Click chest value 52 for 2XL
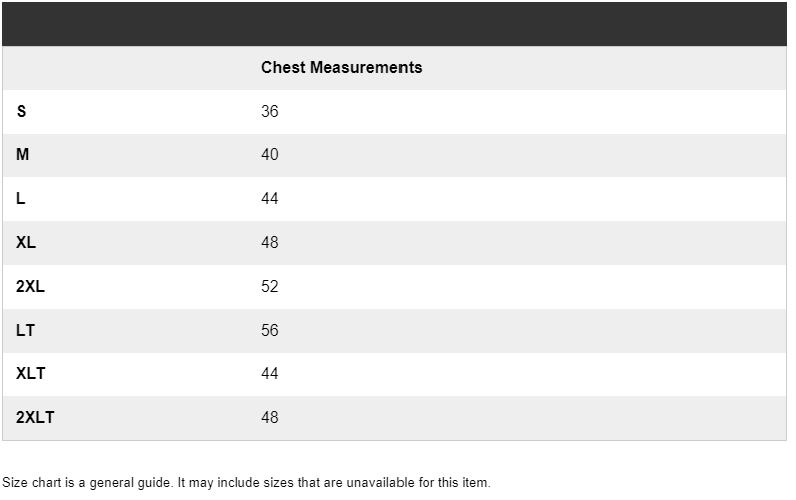 pyautogui.click(x=270, y=286)
